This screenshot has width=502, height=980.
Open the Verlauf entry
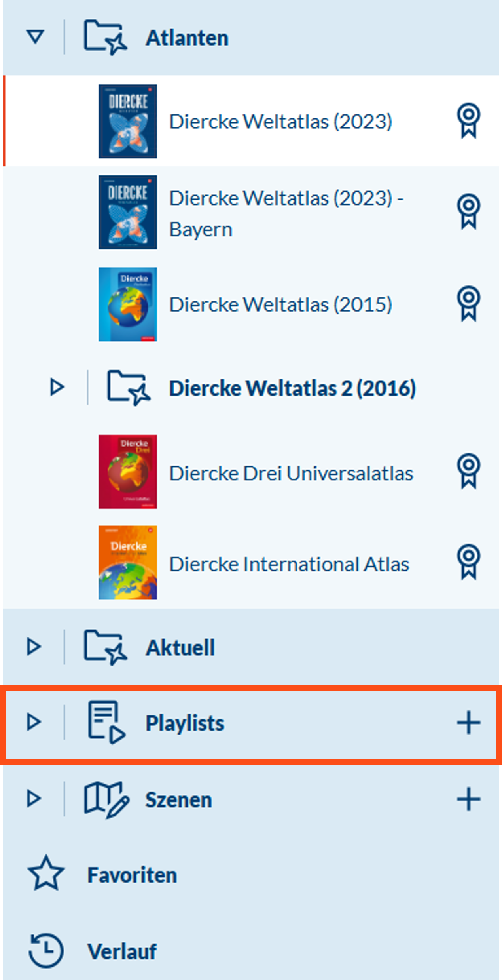pyautogui.click(x=122, y=951)
